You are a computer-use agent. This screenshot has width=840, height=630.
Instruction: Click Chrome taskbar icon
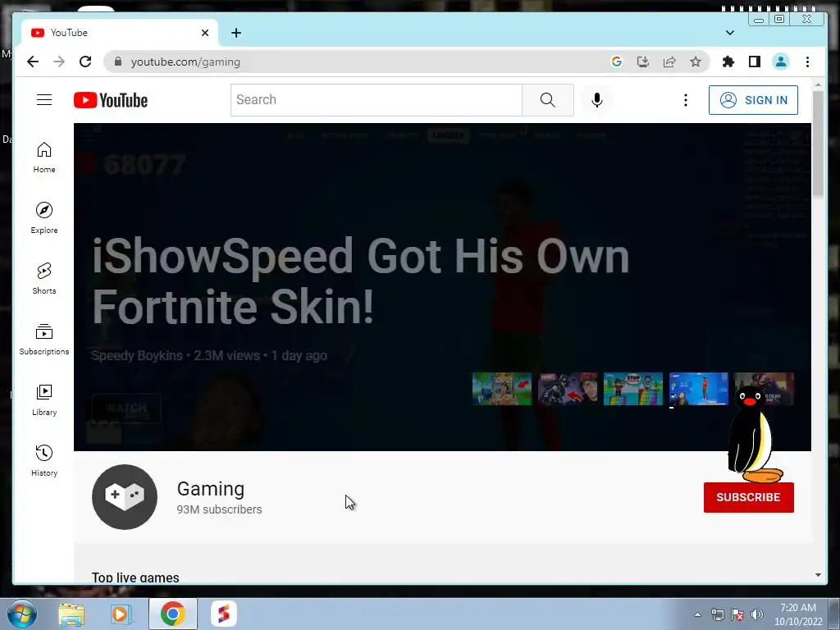click(x=172, y=614)
